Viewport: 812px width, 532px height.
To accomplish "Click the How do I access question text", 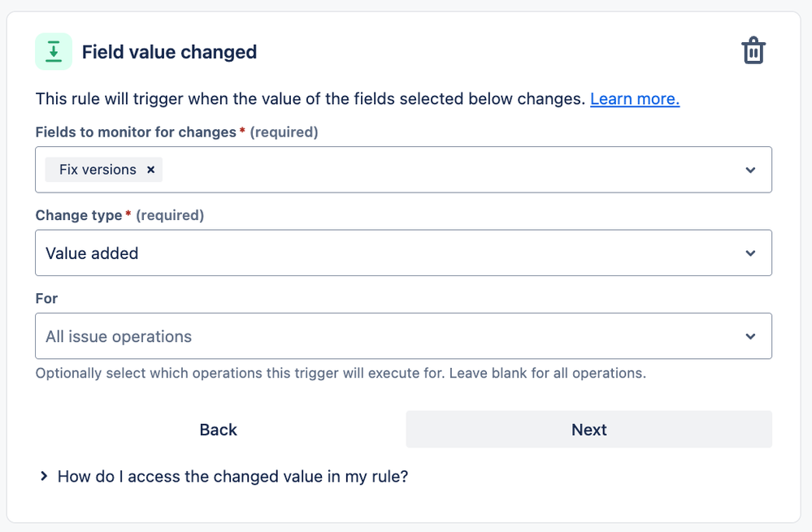I will click(x=232, y=476).
